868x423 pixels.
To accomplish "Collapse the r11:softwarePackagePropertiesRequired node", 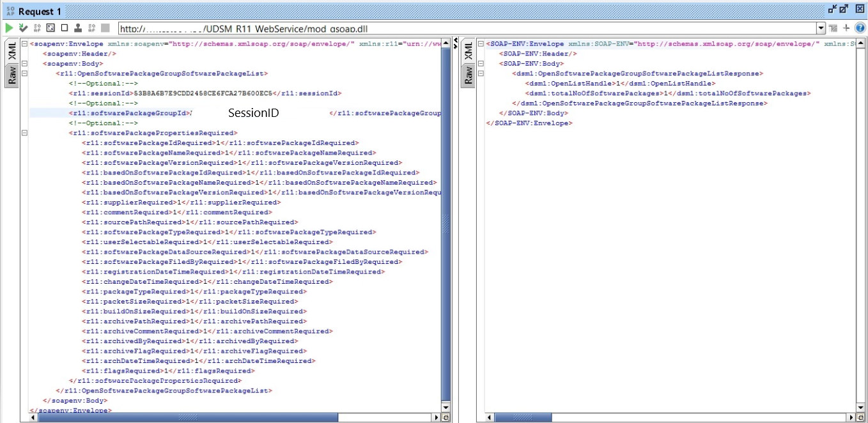I will tap(24, 133).
